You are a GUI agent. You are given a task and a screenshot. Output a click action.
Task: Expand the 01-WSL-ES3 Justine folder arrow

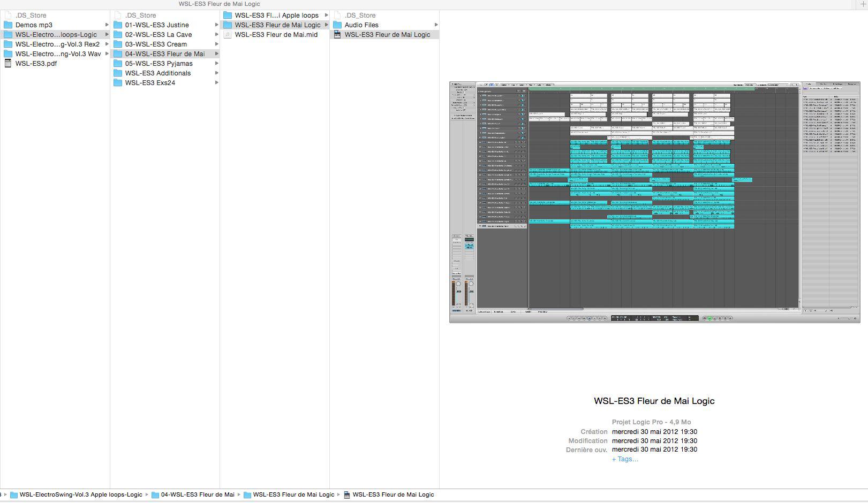point(217,25)
